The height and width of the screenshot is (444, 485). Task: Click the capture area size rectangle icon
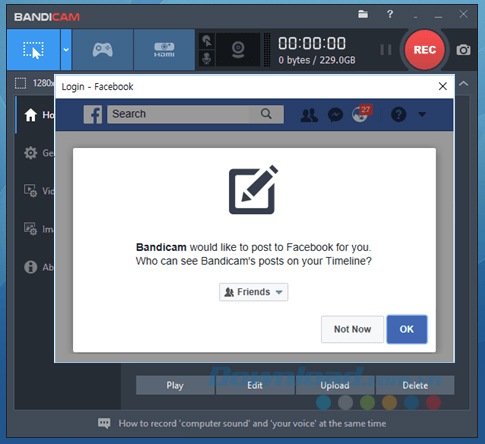(x=20, y=83)
